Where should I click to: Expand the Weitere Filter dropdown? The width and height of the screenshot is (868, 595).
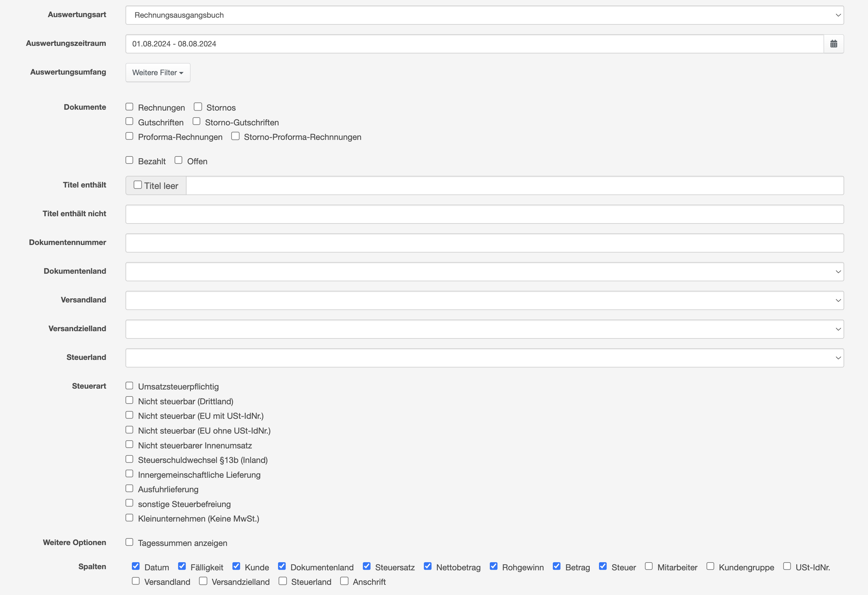pos(158,72)
